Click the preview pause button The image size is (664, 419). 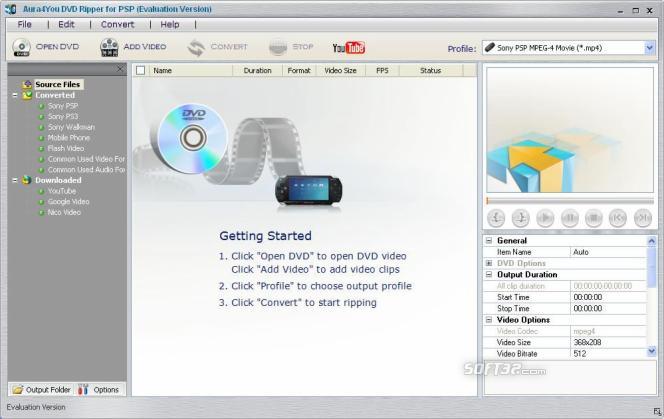[570, 218]
